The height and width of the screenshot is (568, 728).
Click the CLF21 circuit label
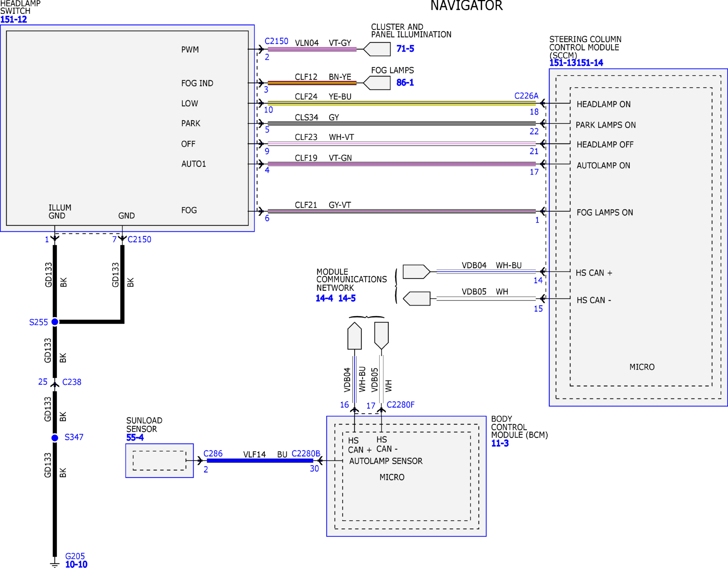click(x=306, y=205)
